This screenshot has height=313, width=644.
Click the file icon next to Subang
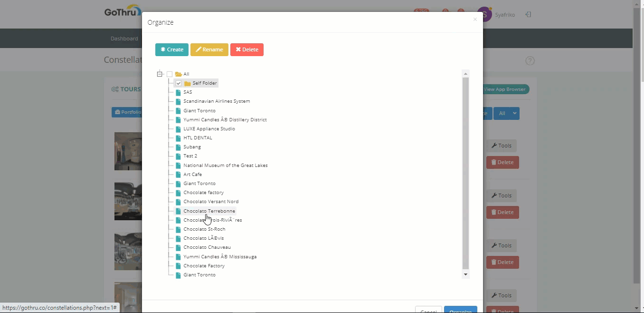(178, 147)
